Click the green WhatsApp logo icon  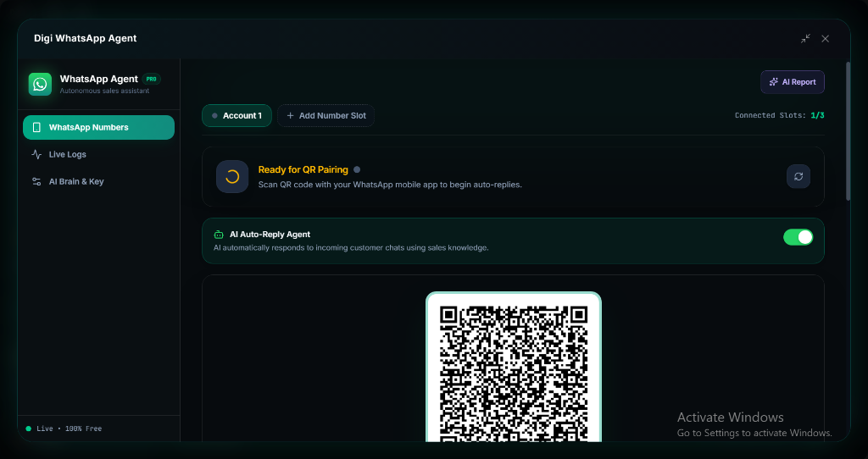[40, 84]
